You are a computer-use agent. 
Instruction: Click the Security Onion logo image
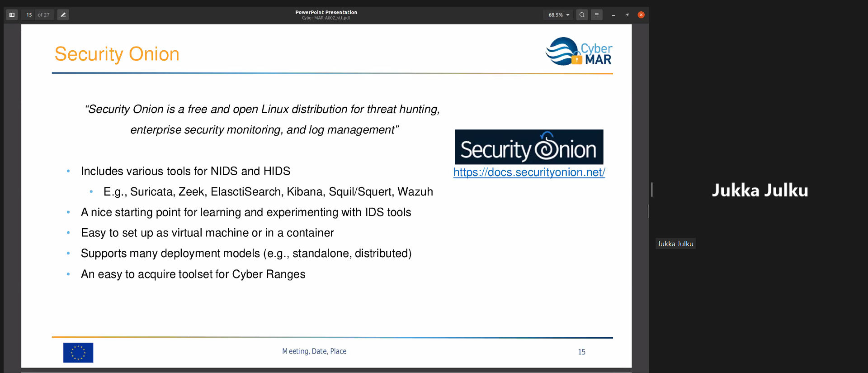coord(529,147)
